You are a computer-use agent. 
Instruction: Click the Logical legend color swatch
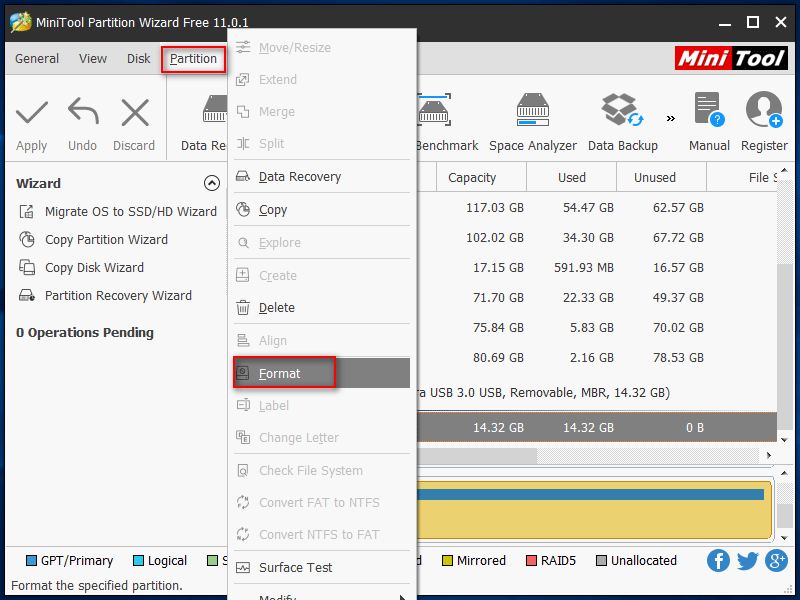[138, 561]
